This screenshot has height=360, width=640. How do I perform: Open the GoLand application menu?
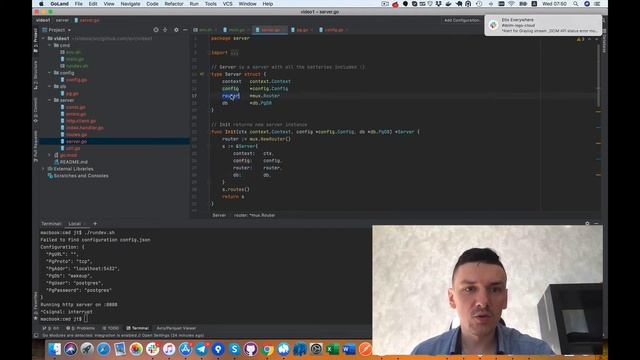click(x=60, y=4)
